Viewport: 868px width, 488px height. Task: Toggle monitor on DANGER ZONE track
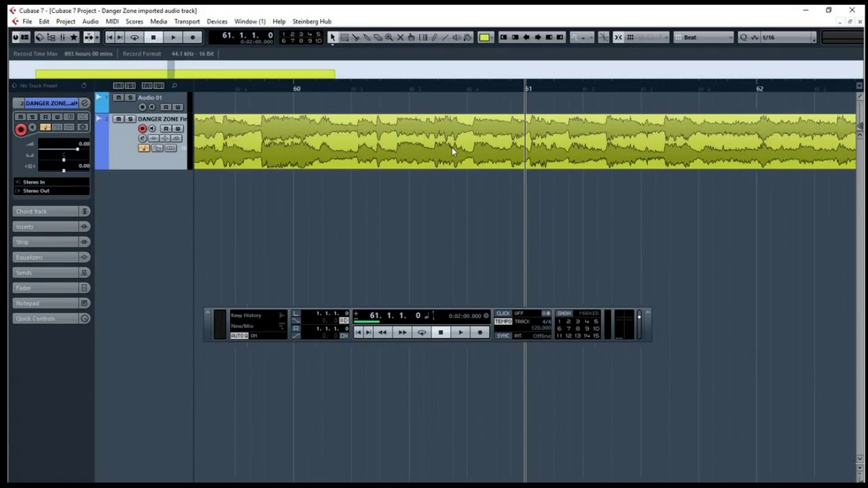point(152,129)
